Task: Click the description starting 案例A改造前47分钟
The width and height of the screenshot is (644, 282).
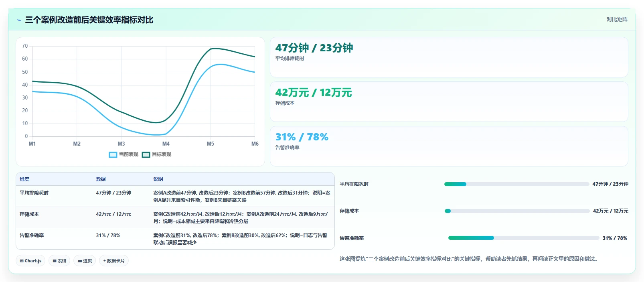Action: (242, 197)
